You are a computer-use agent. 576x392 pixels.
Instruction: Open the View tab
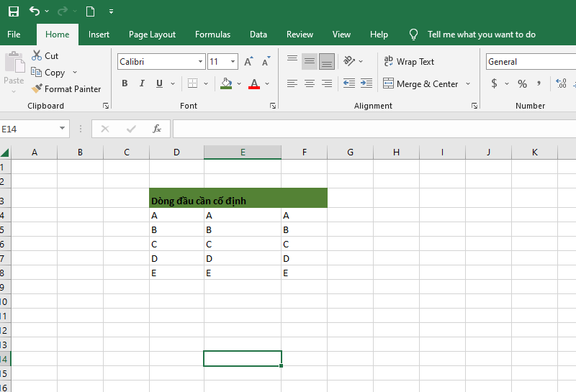341,35
